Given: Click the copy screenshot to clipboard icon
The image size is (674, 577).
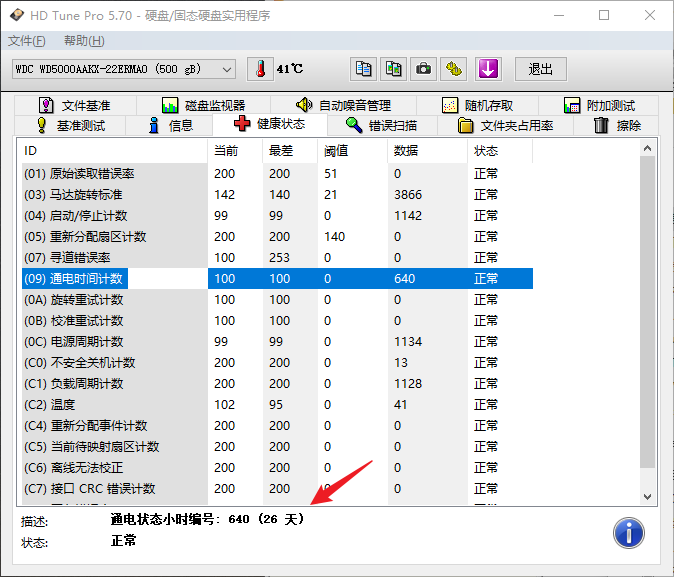Looking at the screenshot, I should click(393, 69).
